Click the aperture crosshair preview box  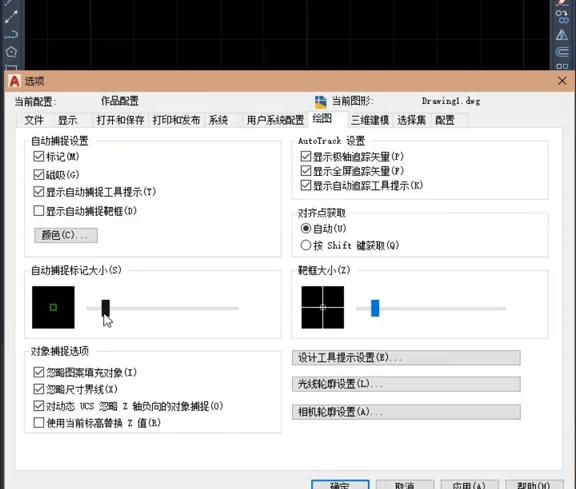323,307
